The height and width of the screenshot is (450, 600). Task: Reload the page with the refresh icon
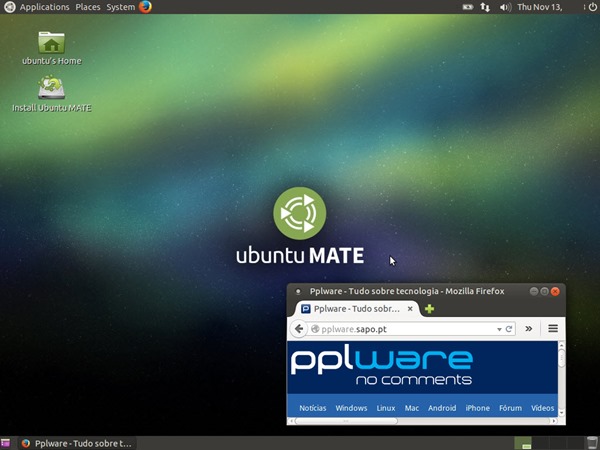509,329
